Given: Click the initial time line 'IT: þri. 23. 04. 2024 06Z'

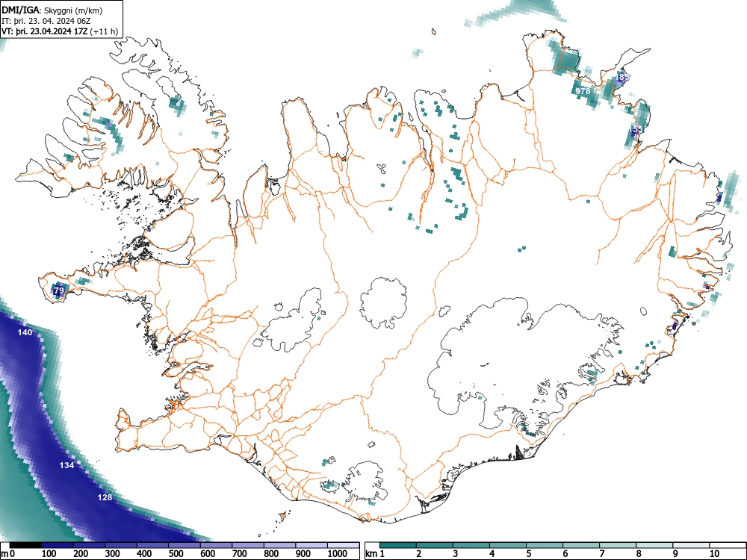Looking at the screenshot, I should pyautogui.click(x=46, y=21).
